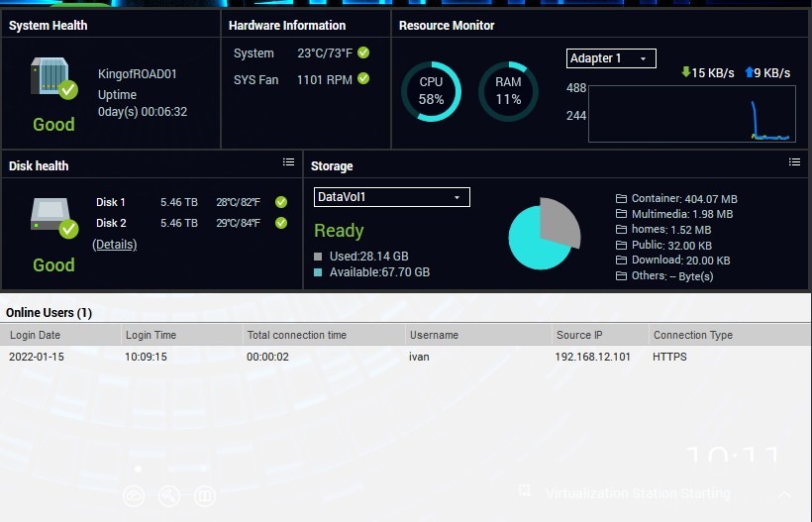Click the SYS Fan green check icon

363,78
